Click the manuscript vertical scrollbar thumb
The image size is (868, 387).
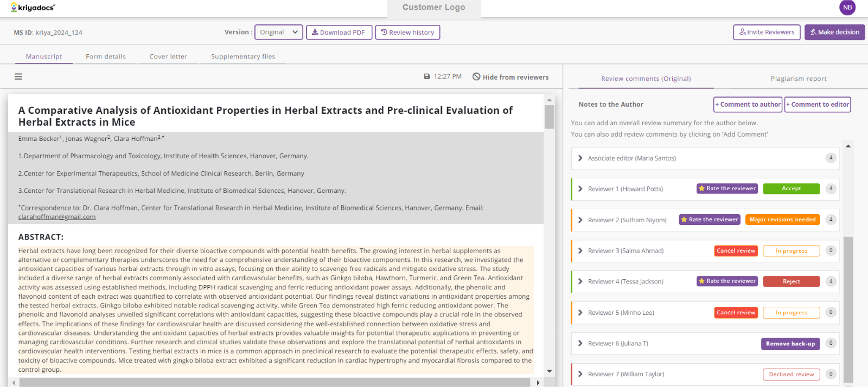click(549, 117)
